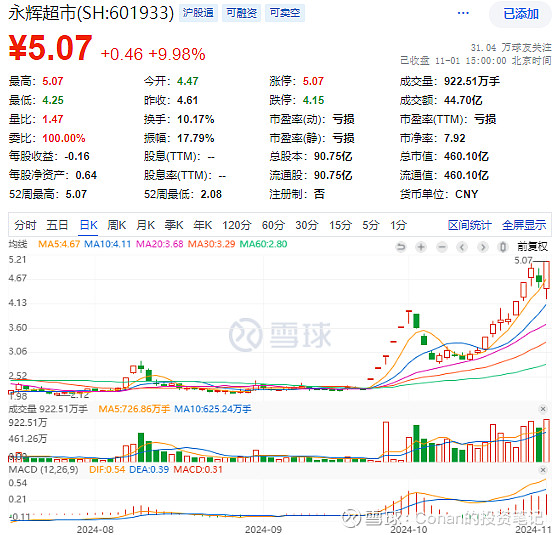560x535 pixels.
Task: Click the chart reset (undo arrow) icon
Action: [401, 247]
